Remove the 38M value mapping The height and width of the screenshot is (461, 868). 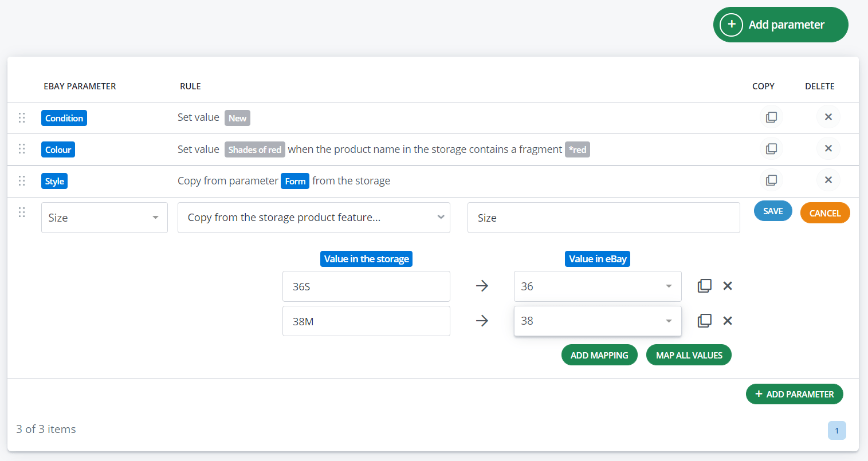pos(727,320)
